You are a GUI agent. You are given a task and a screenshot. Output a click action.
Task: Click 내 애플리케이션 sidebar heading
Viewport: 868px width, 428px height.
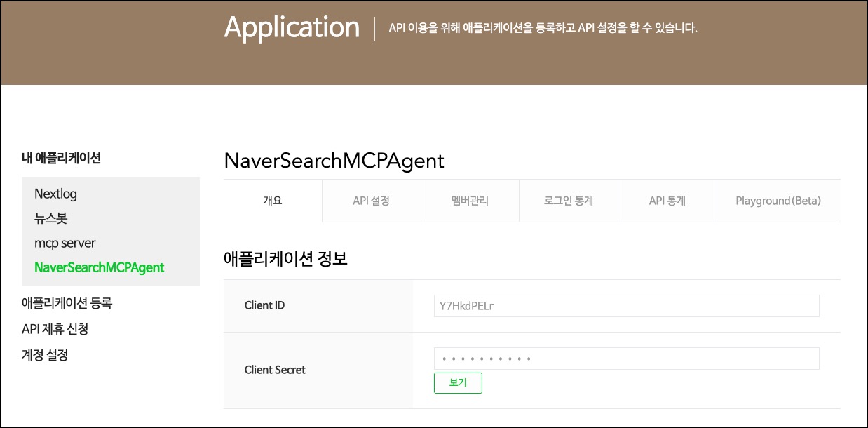click(61, 159)
